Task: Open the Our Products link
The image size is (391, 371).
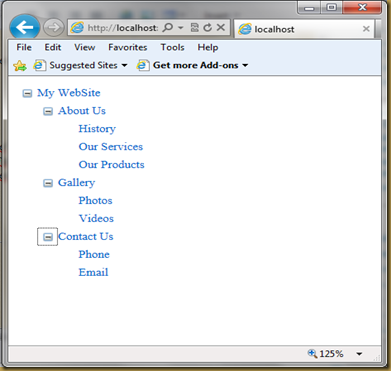Action: click(111, 165)
